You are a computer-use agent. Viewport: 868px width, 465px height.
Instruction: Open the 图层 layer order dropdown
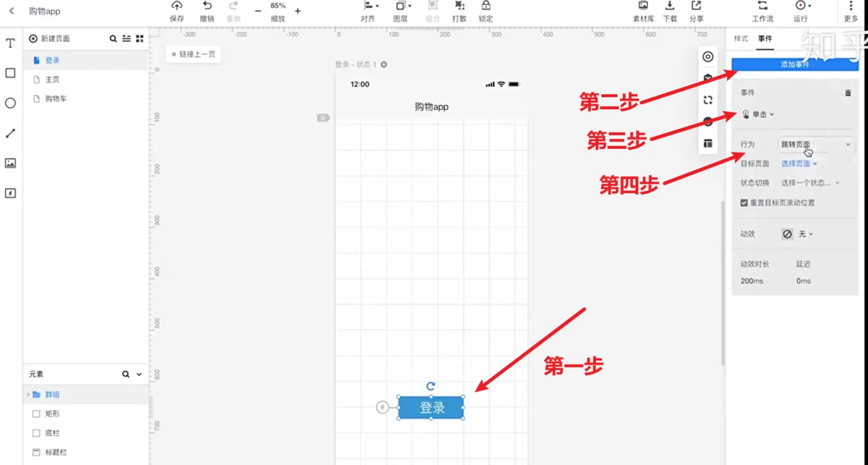pyautogui.click(x=402, y=12)
